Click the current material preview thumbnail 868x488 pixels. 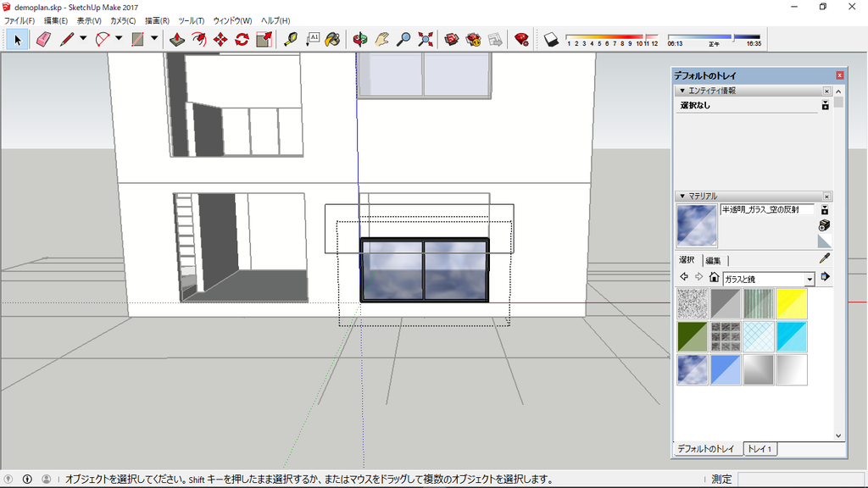tap(697, 225)
